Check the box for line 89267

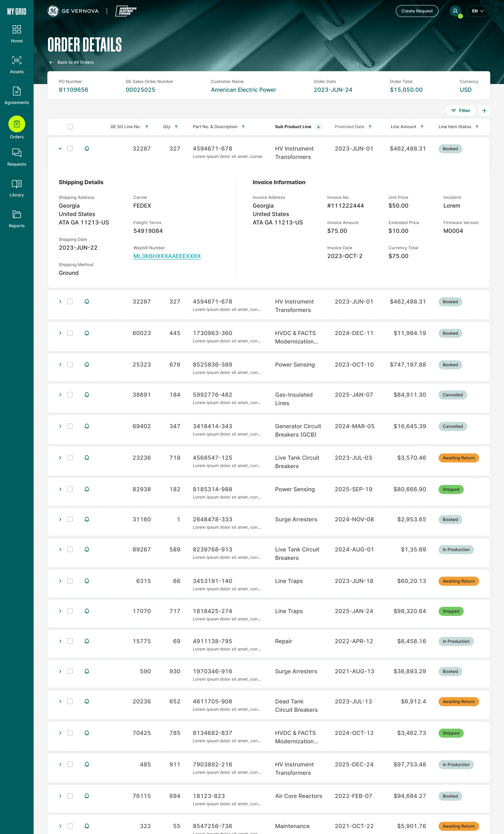coord(70,549)
